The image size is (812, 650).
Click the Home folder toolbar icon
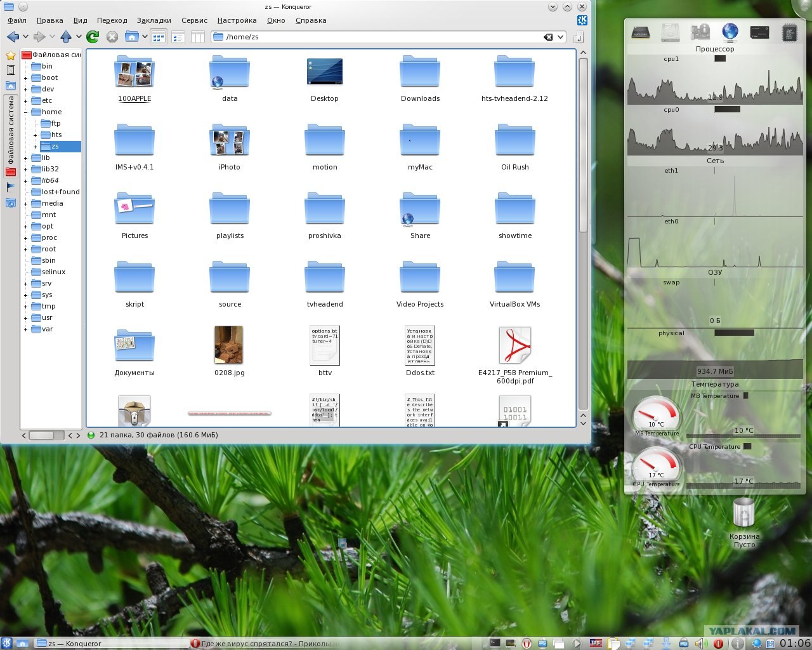pos(132,37)
